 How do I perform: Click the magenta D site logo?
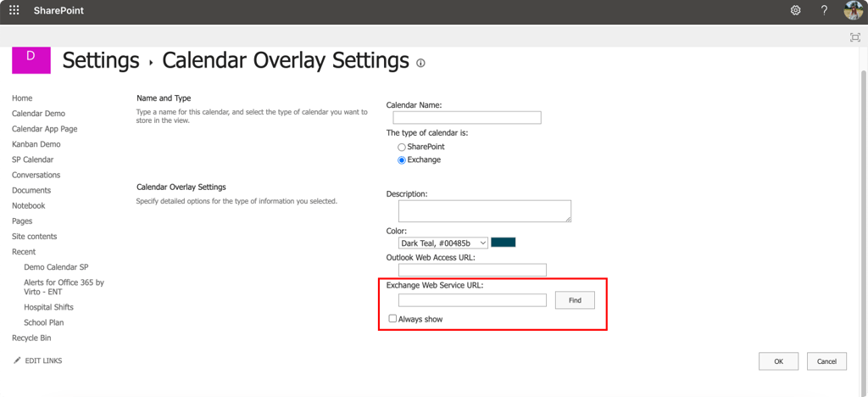31,60
